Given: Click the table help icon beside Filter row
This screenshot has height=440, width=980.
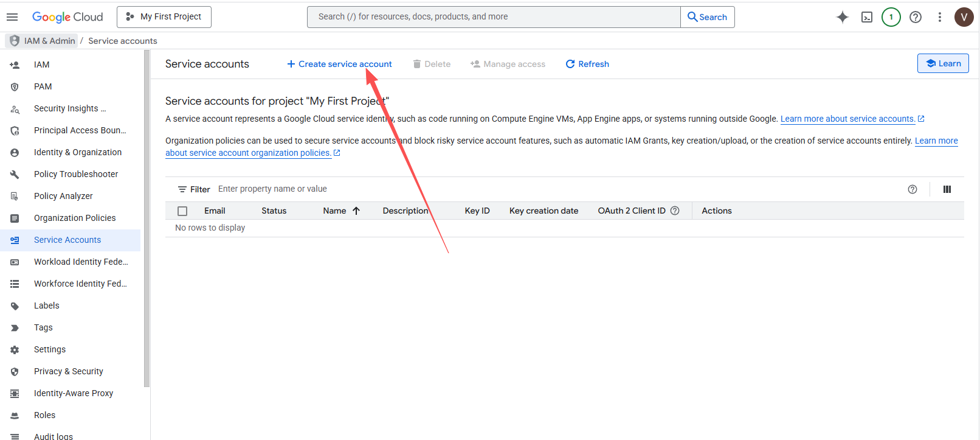Looking at the screenshot, I should coord(912,189).
